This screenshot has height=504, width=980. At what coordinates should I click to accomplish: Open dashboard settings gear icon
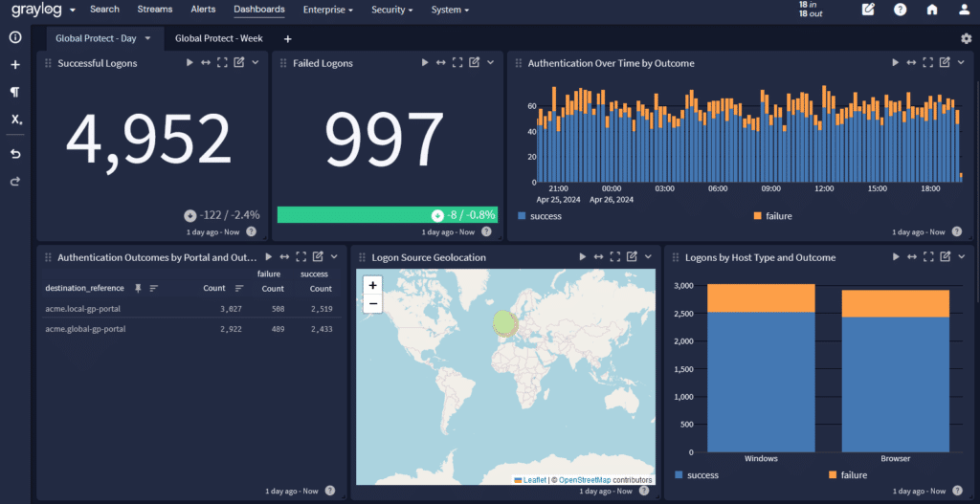point(966,38)
